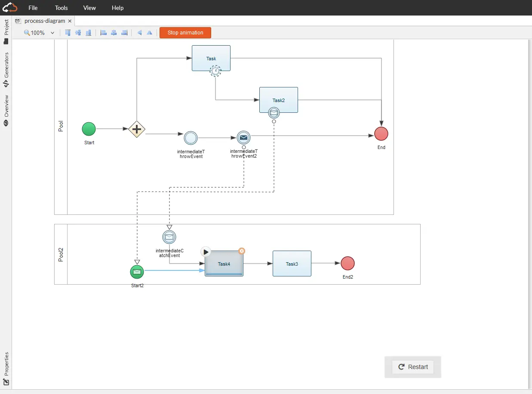Select the parallel gateway diamond
This screenshot has width=532, height=394.
coord(137,129)
